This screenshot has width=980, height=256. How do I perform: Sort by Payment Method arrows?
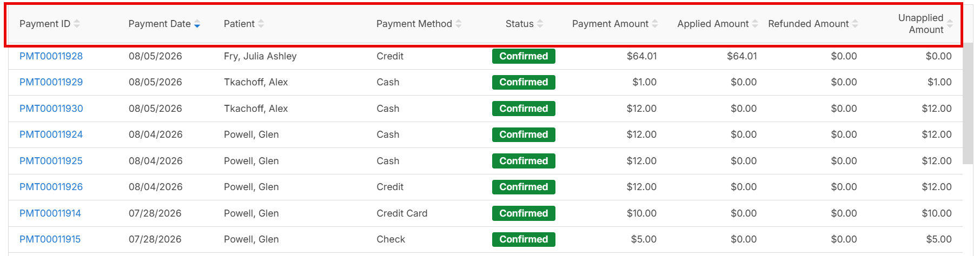459,24
